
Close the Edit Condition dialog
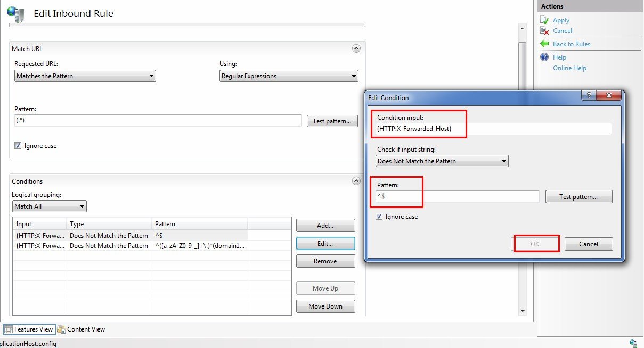click(609, 96)
